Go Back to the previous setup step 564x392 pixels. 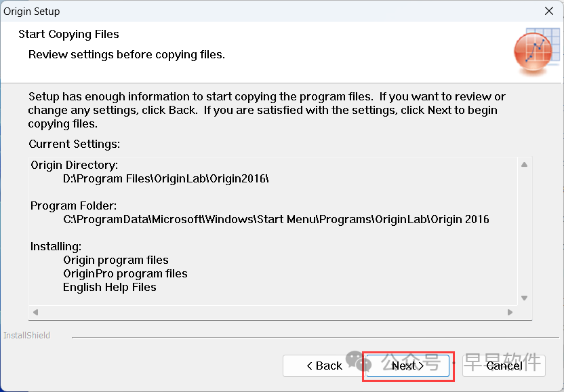[323, 366]
